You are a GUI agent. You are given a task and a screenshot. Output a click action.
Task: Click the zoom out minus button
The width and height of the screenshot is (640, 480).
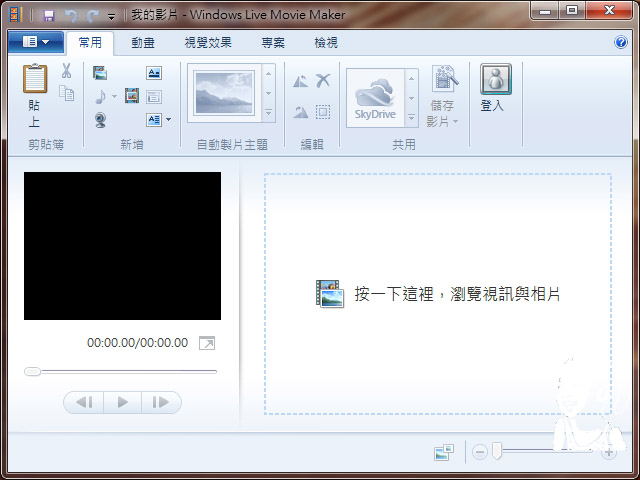pyautogui.click(x=480, y=452)
